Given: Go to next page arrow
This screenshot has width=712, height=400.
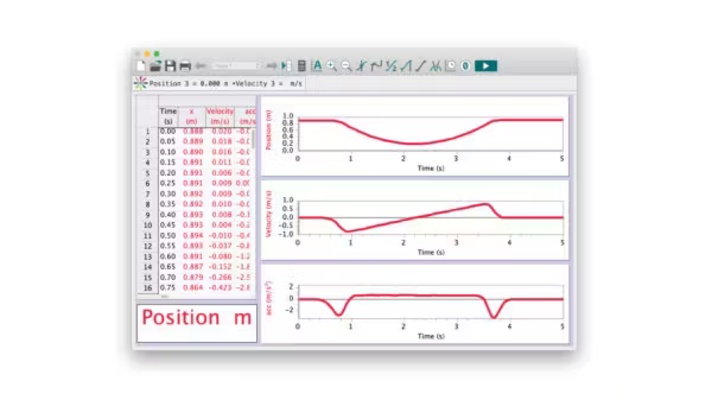Looking at the screenshot, I should click(272, 66).
